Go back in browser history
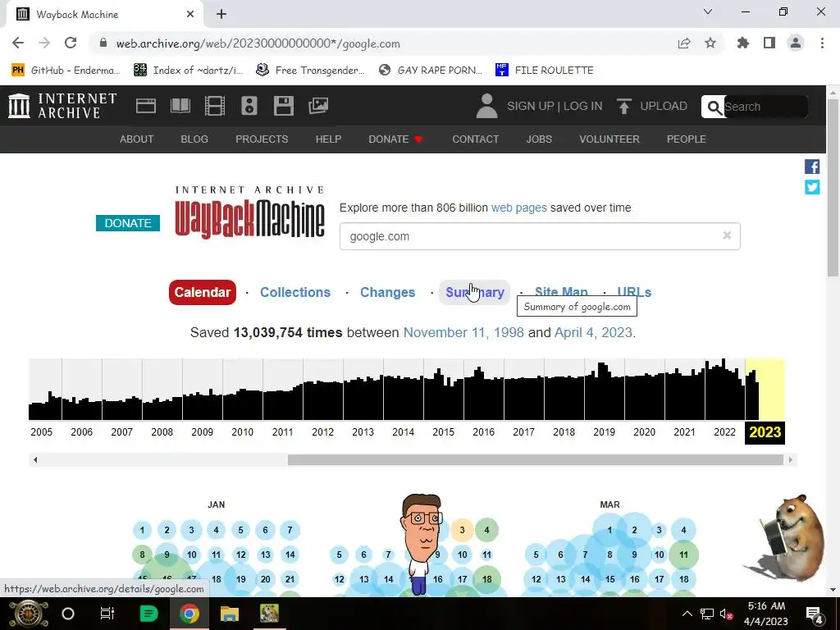The height and width of the screenshot is (630, 840). tap(18, 43)
